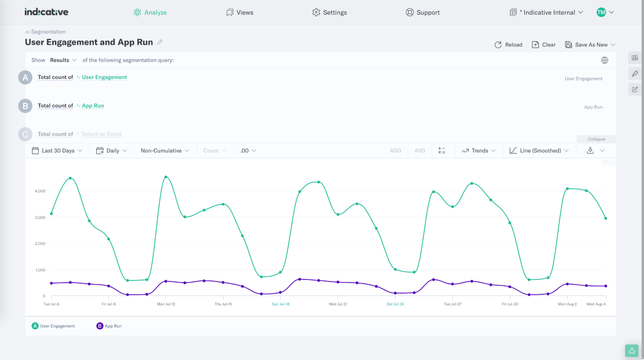644x360 pixels.
Task: Click the Mon Jul-12 User Engagement peak point
Action: click(x=166, y=177)
